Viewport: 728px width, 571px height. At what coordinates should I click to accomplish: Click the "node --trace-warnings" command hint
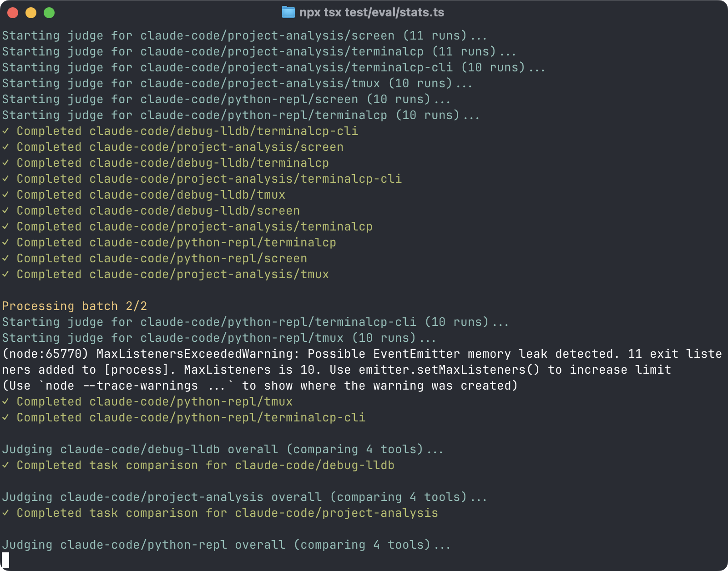click(x=121, y=386)
